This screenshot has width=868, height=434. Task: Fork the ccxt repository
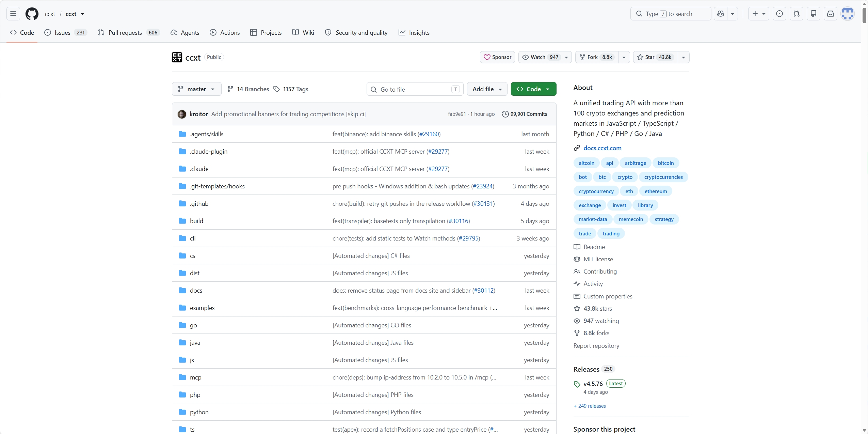pyautogui.click(x=597, y=57)
